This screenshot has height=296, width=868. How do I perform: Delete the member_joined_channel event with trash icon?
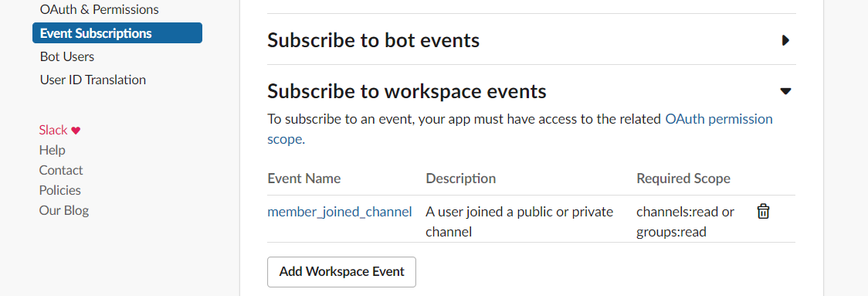[x=763, y=211]
